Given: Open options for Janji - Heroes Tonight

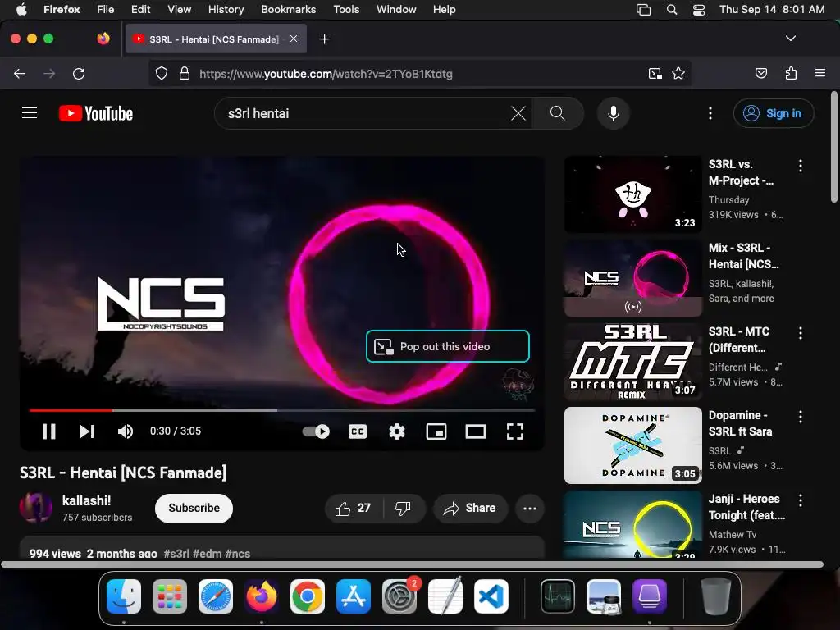Looking at the screenshot, I should point(801,500).
